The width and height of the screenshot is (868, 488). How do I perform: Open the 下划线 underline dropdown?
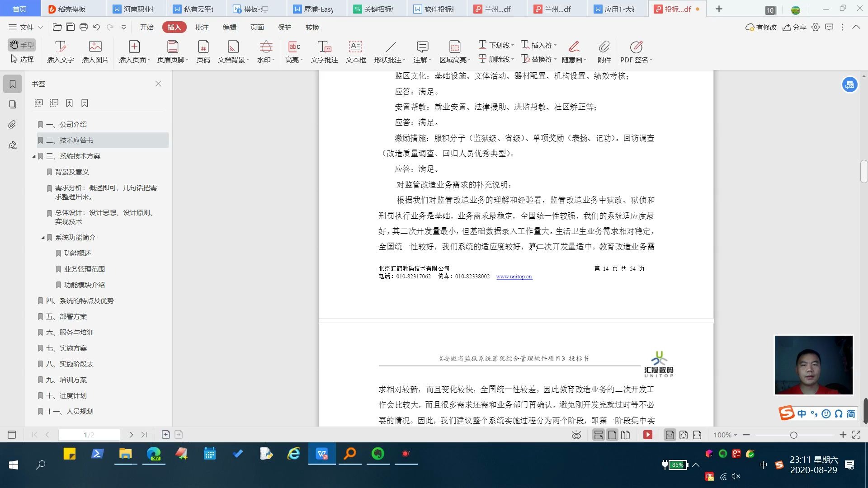click(513, 45)
